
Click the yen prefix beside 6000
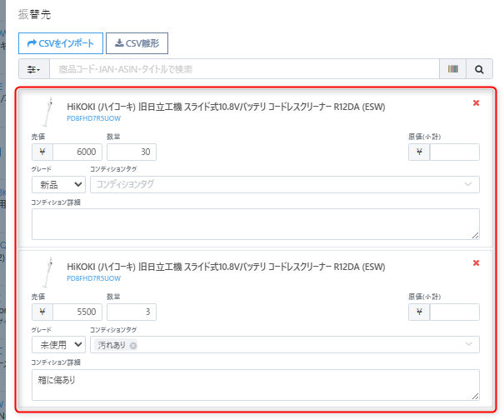[x=42, y=152]
